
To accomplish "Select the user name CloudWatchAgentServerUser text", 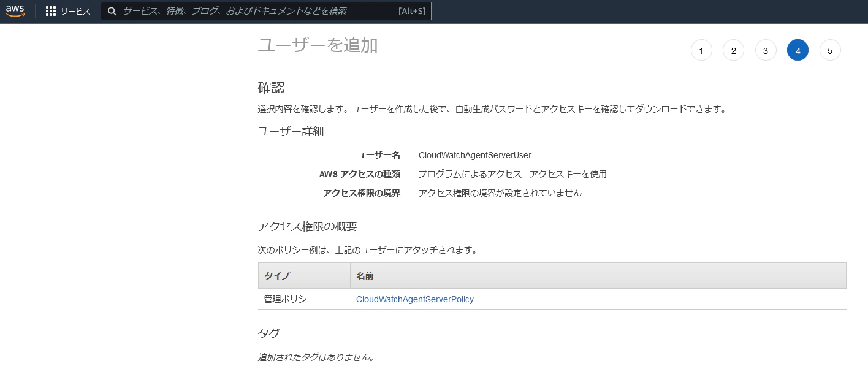I will point(475,155).
